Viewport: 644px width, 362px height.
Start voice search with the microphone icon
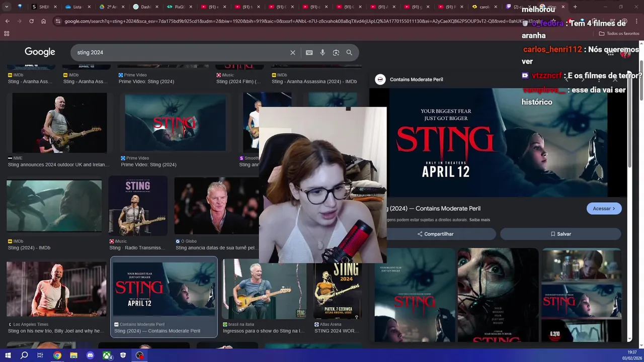tap(323, 52)
